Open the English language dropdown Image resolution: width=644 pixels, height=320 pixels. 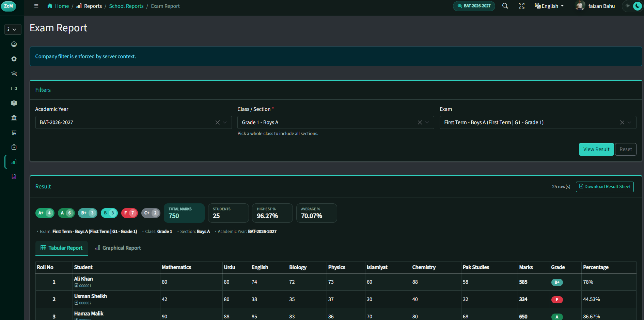(x=549, y=6)
